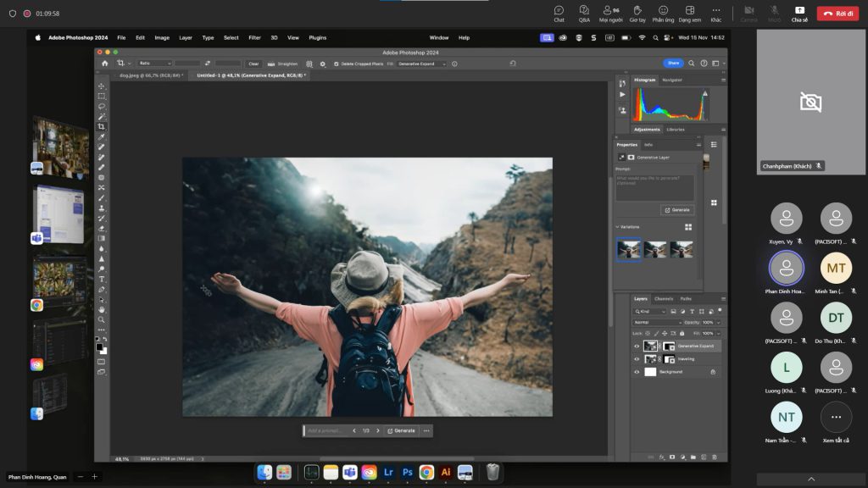Click the blue Share button

(673, 63)
